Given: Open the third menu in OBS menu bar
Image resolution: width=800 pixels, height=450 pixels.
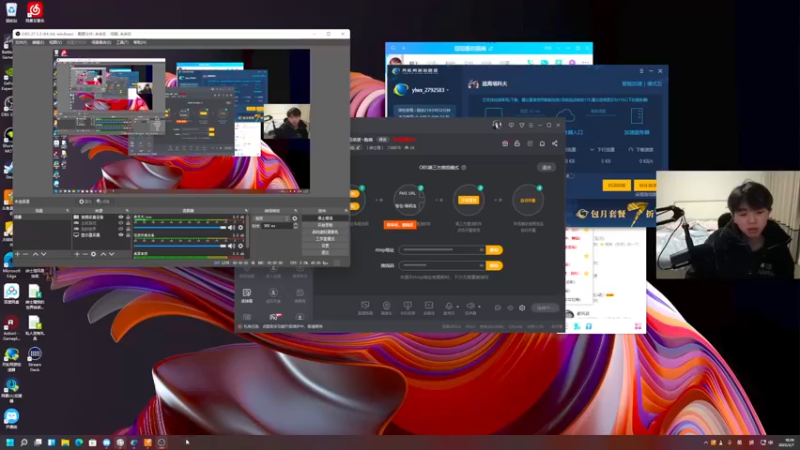Looking at the screenshot, I should pyautogui.click(x=55, y=42).
